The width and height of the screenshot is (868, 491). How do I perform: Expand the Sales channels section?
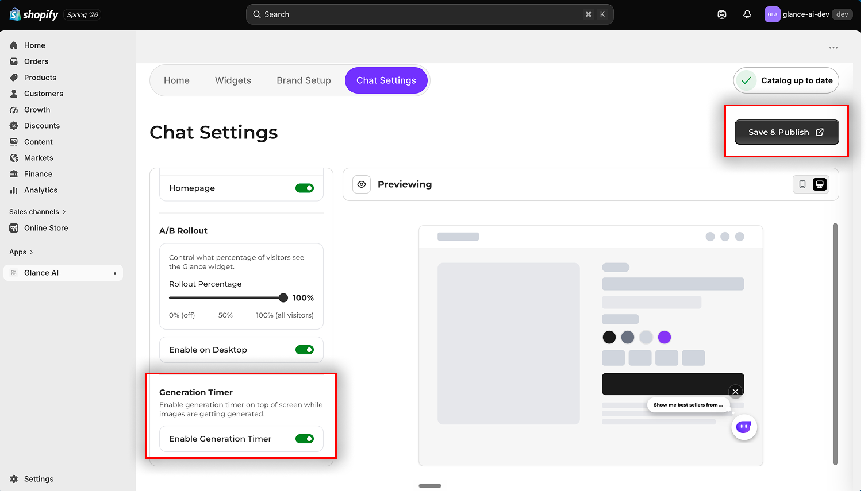pyautogui.click(x=37, y=212)
